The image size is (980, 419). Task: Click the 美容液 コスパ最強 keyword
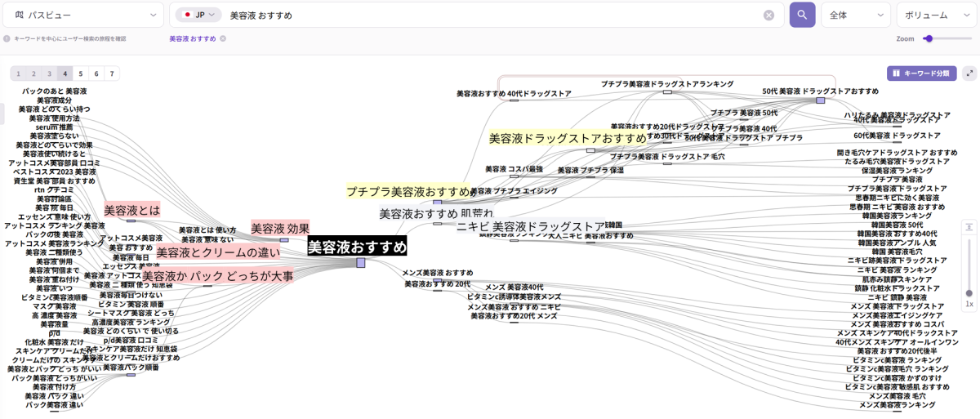tap(514, 169)
